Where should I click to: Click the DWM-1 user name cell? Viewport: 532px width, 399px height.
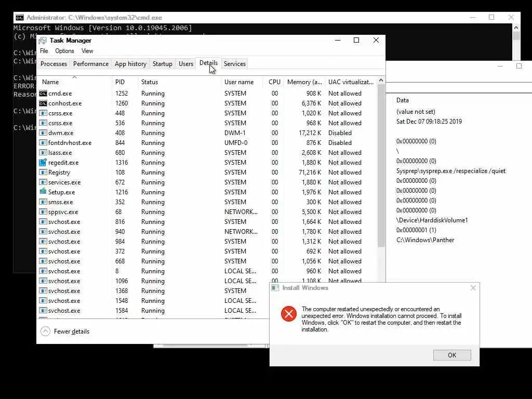coord(235,133)
